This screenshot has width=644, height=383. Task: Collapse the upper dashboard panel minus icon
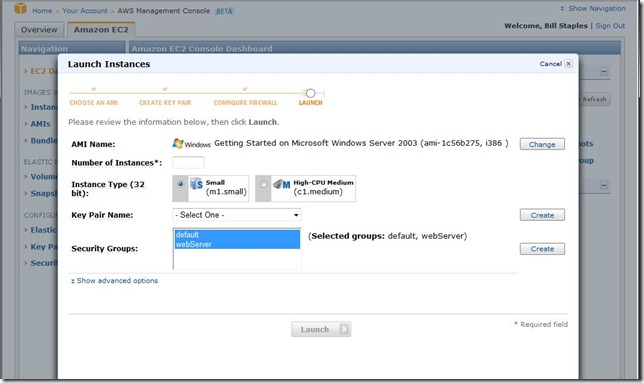pyautogui.click(x=604, y=71)
